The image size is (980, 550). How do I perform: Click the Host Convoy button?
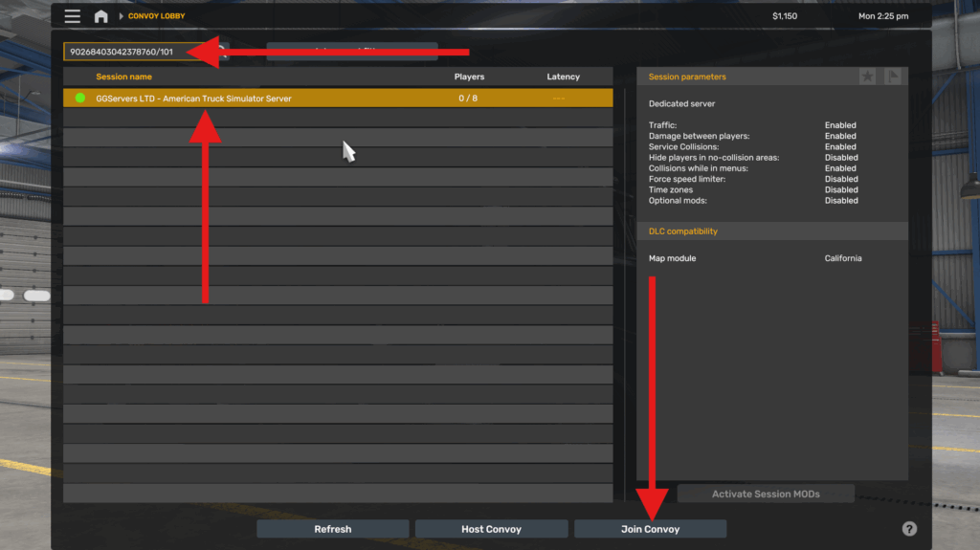tap(491, 529)
